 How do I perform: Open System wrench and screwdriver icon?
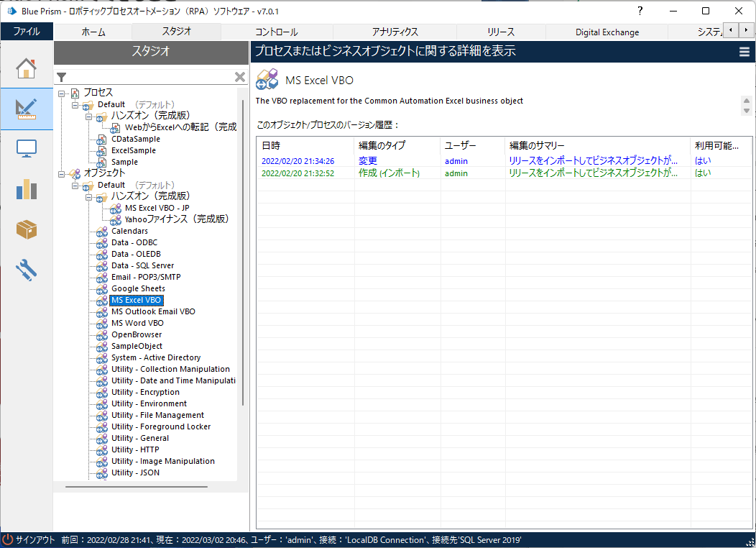point(27,270)
